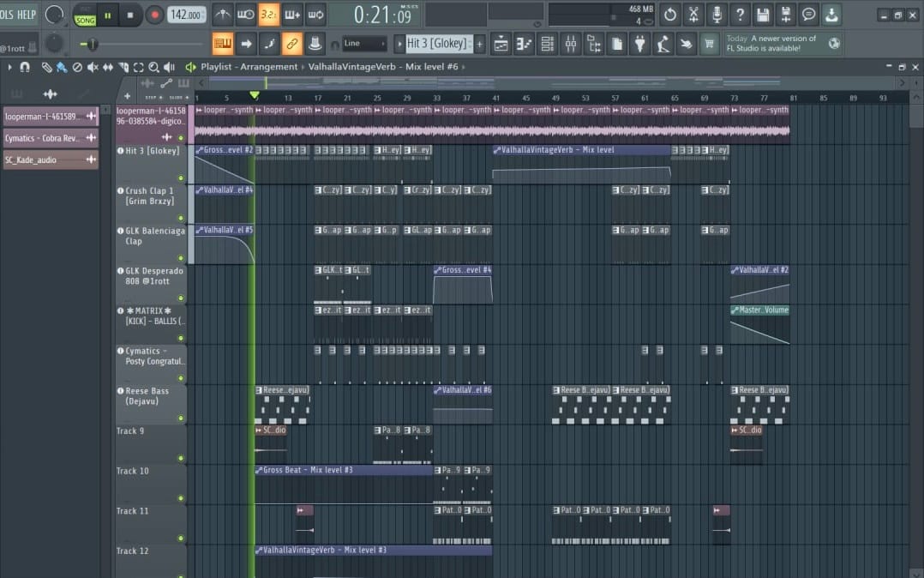
Task: Click the main pitch knob
Action: pyautogui.click(x=54, y=43)
